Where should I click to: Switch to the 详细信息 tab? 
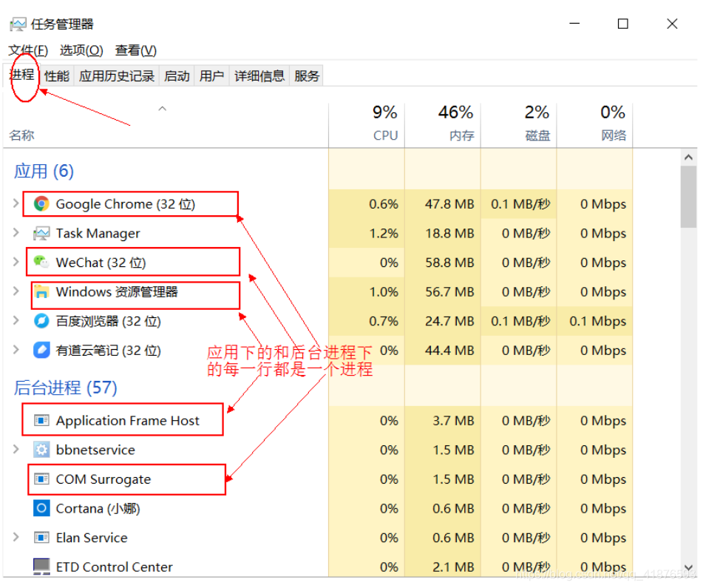pos(259,75)
